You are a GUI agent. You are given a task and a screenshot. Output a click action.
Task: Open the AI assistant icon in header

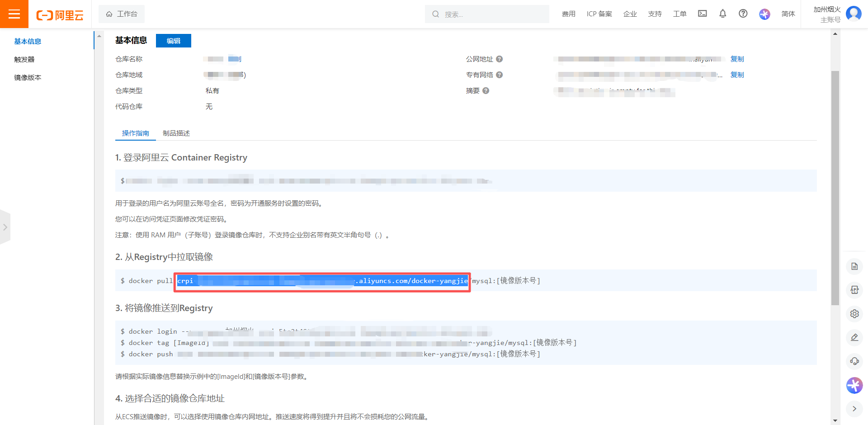coord(764,14)
